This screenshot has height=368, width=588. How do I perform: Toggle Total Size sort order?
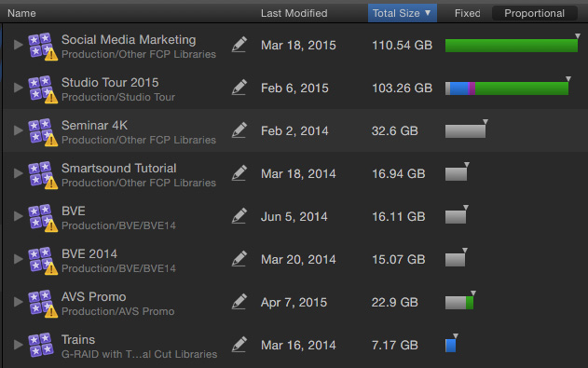(x=402, y=13)
